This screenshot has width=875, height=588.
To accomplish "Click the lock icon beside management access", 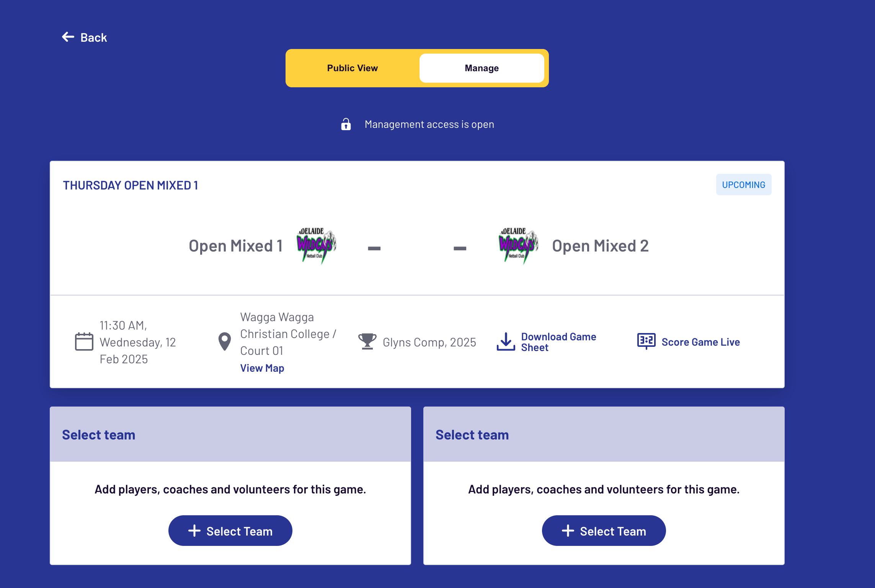I will [346, 124].
